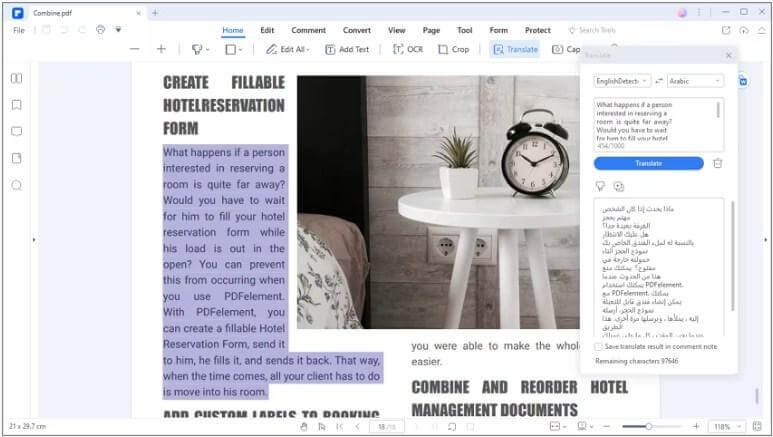Open a new tab with plus

pyautogui.click(x=155, y=13)
